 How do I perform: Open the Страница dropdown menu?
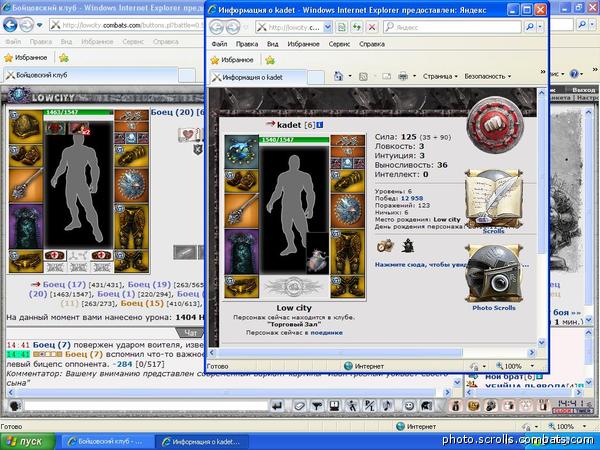(440, 77)
